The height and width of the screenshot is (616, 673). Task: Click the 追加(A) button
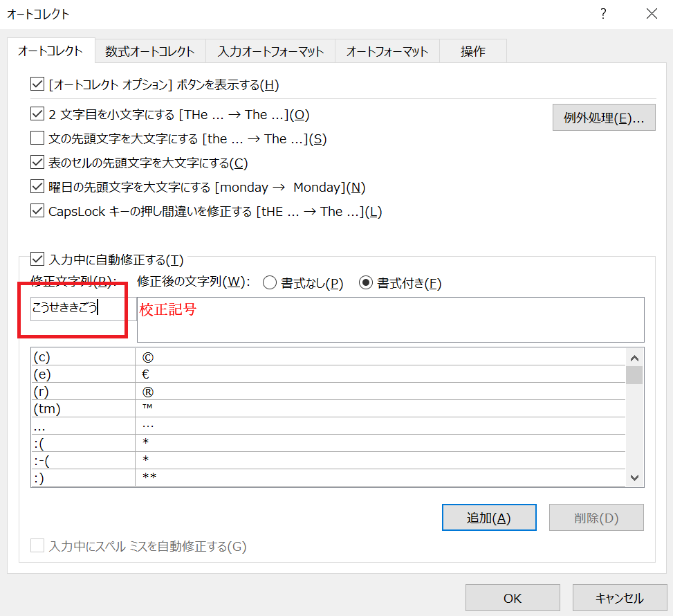pyautogui.click(x=489, y=518)
